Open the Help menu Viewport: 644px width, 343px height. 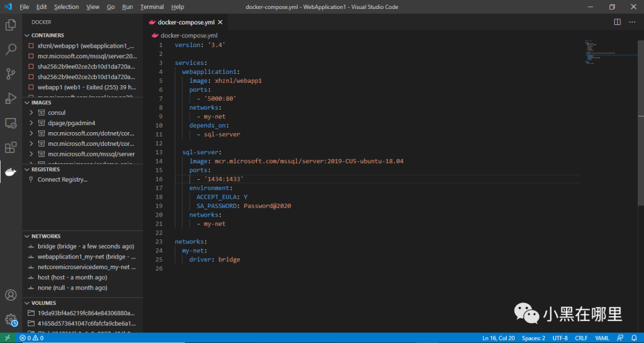(x=178, y=7)
